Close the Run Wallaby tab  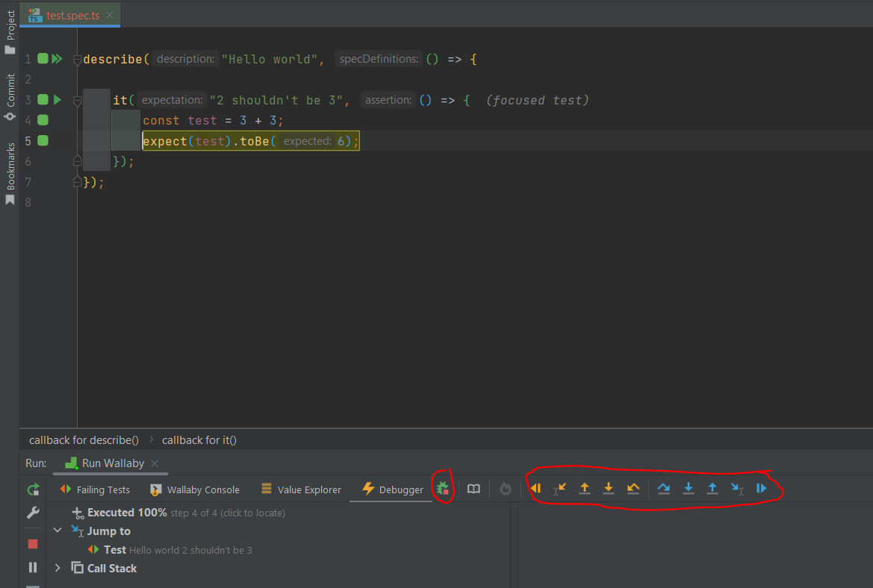click(155, 463)
